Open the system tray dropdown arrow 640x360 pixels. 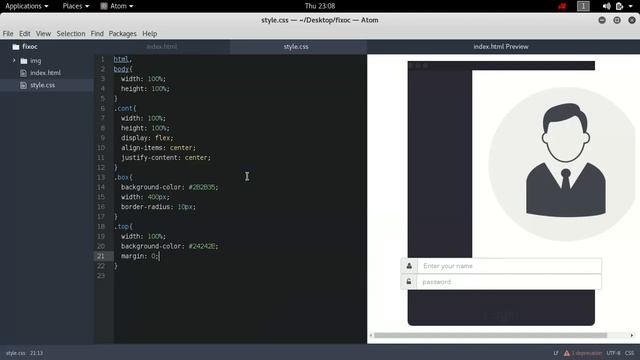631,6
